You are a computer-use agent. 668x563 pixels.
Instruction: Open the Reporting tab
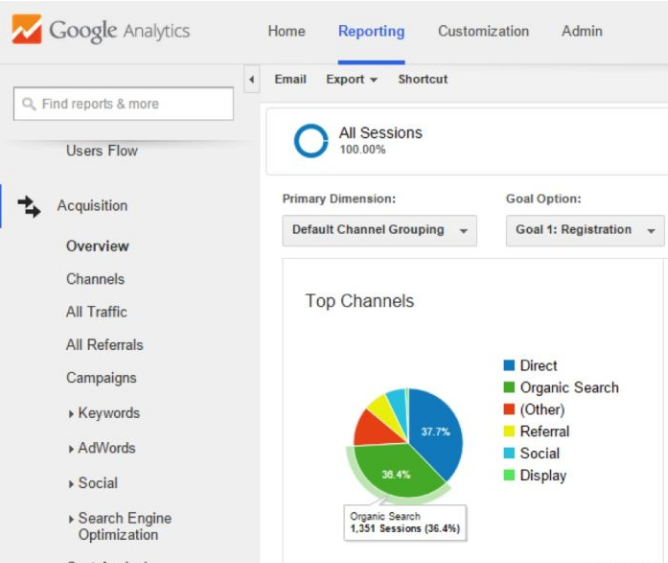pyautogui.click(x=371, y=31)
